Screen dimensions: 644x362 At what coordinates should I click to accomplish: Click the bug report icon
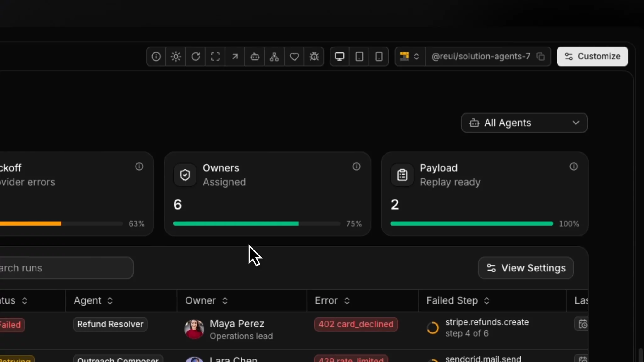pos(314,57)
